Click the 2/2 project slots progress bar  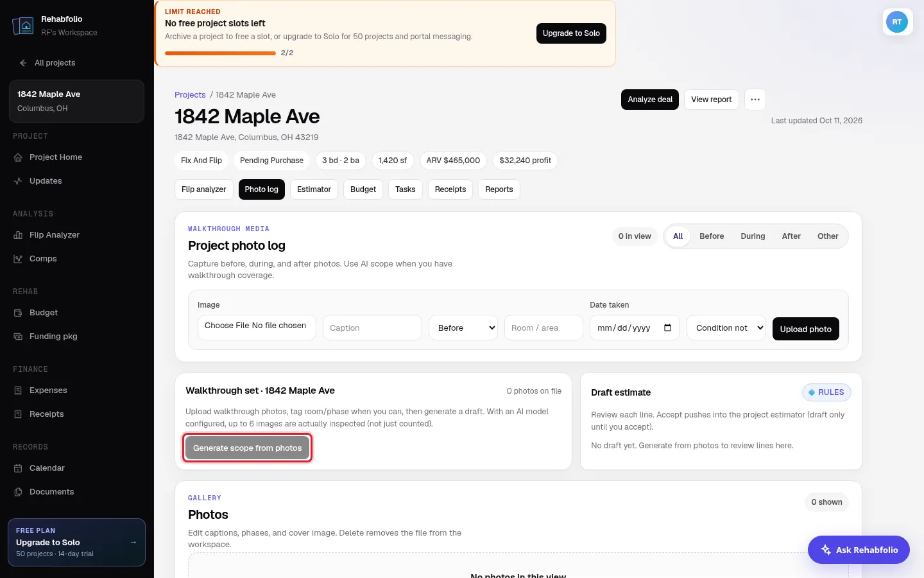(220, 53)
